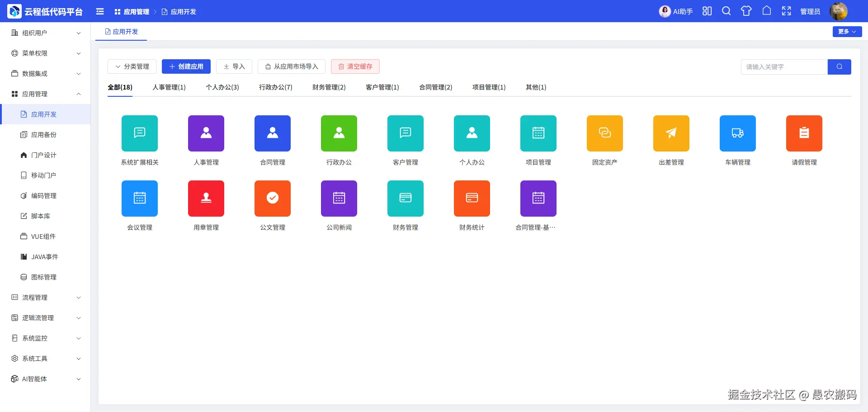
Task: Open 脚本库 in the sidebar
Action: [45, 216]
